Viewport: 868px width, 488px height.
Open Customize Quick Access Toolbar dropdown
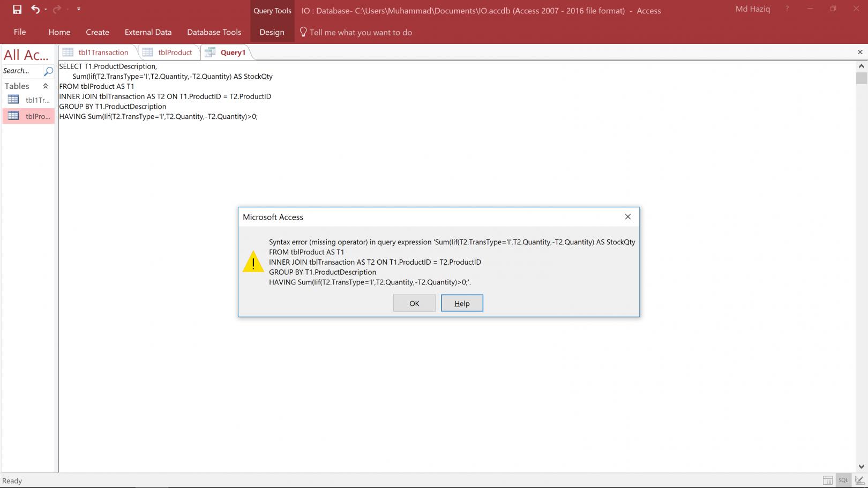pyautogui.click(x=79, y=9)
